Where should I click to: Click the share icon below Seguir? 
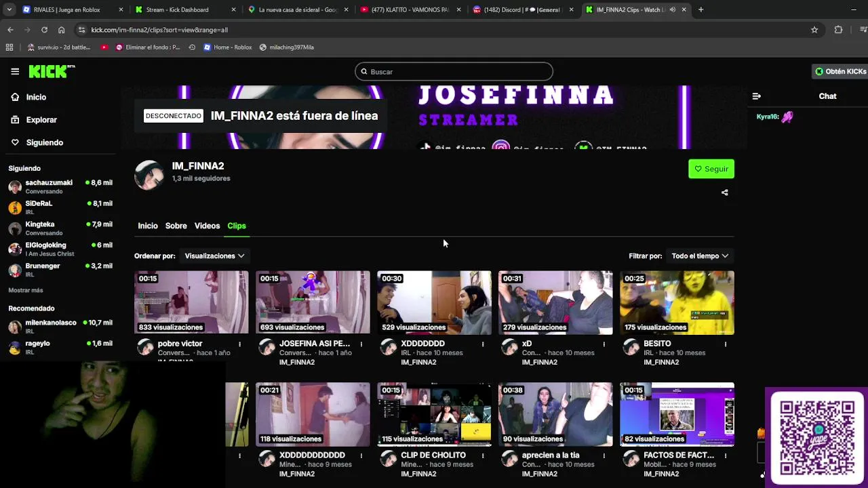724,192
